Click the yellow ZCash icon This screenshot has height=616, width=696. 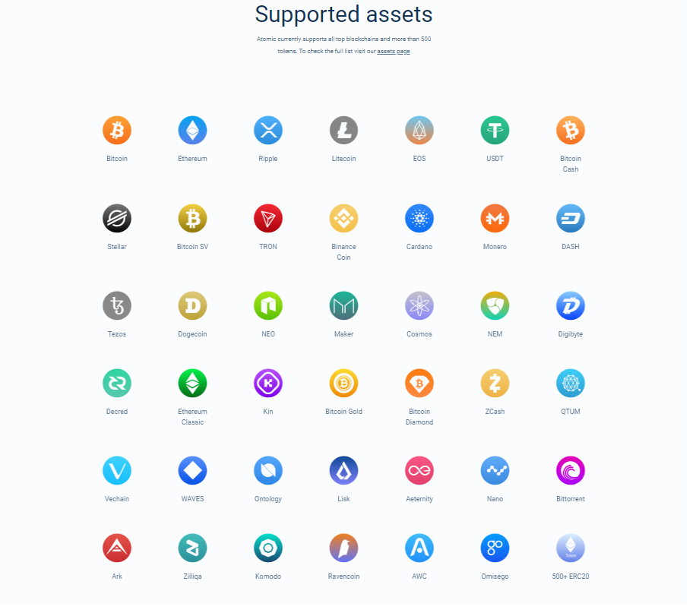click(x=495, y=383)
